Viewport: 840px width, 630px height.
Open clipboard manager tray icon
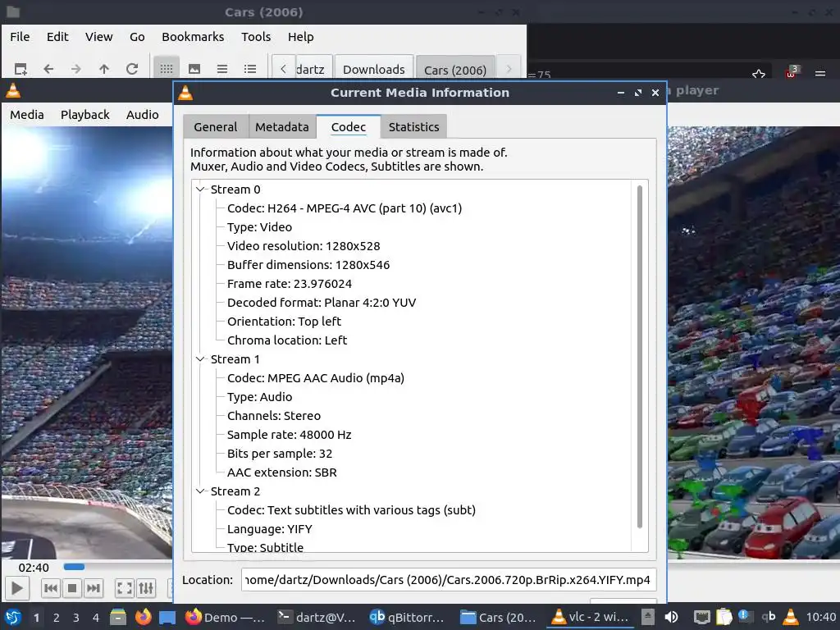click(724, 617)
